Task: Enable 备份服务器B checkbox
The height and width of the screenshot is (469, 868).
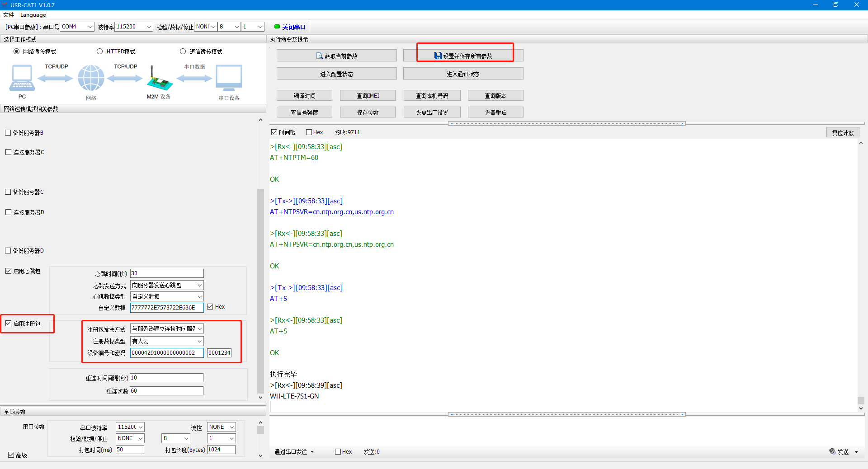Action: click(8, 132)
